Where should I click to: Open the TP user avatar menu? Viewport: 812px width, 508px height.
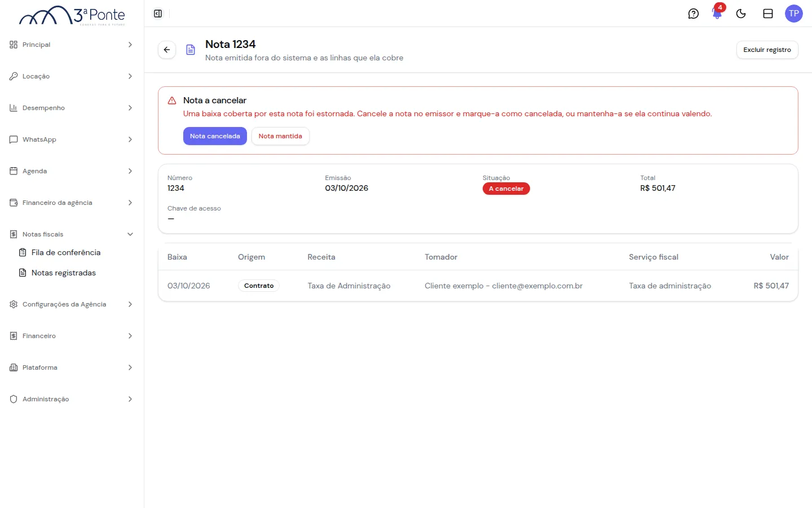click(794, 14)
